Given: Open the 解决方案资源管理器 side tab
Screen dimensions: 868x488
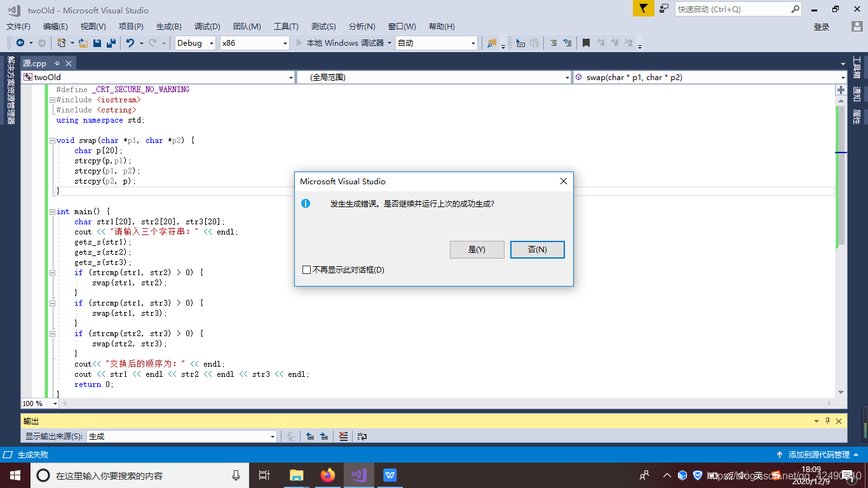Looking at the screenshot, I should tap(11, 90).
